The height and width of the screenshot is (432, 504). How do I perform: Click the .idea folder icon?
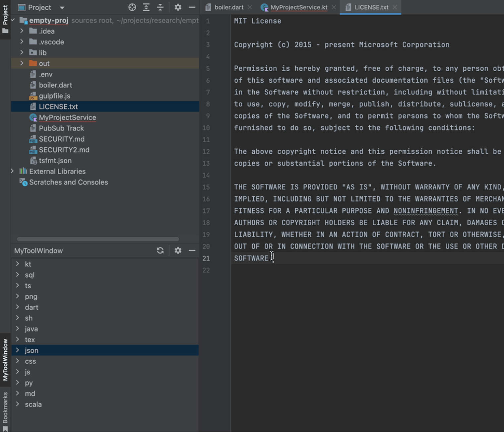[33, 31]
